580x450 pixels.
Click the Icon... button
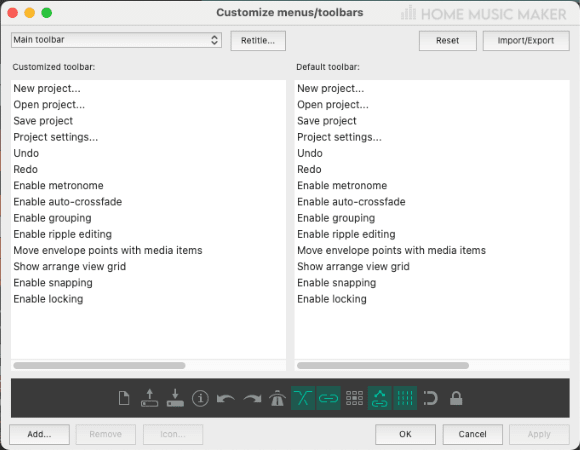173,434
